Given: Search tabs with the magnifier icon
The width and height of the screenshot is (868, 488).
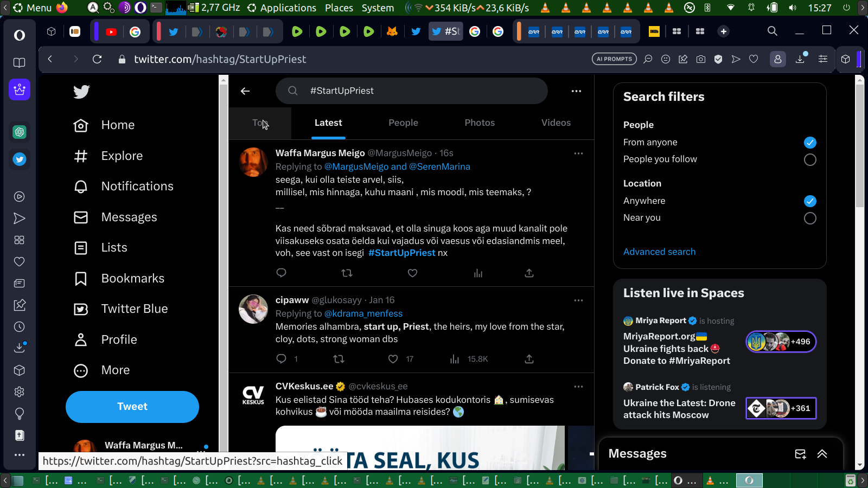Looking at the screenshot, I should 773,31.
